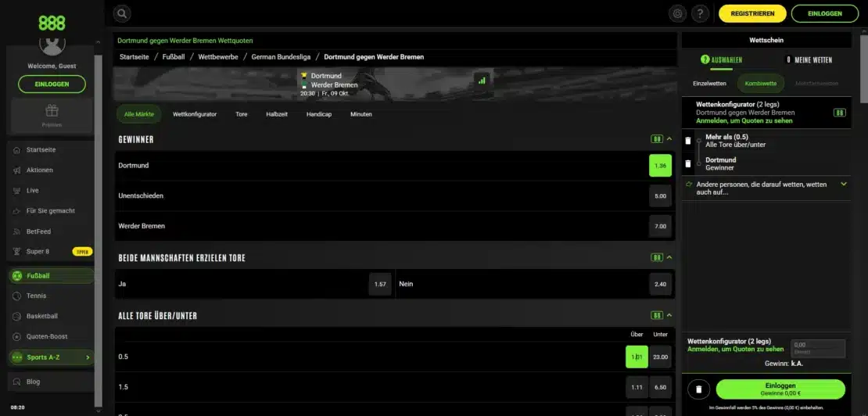This screenshot has height=416, width=868.
Task: Click the guest avatar icon
Action: point(52,45)
